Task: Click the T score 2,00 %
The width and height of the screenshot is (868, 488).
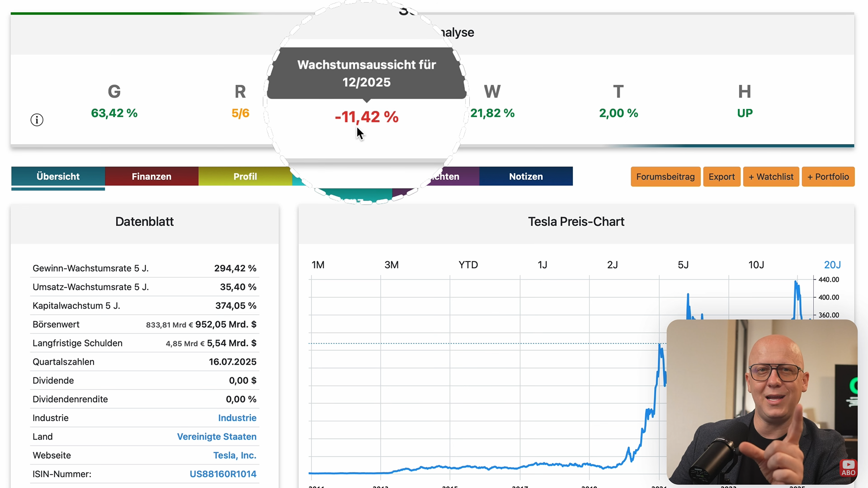Action: click(x=618, y=113)
